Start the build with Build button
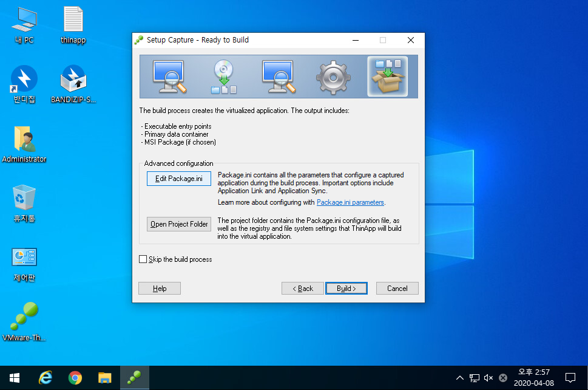 pos(346,289)
